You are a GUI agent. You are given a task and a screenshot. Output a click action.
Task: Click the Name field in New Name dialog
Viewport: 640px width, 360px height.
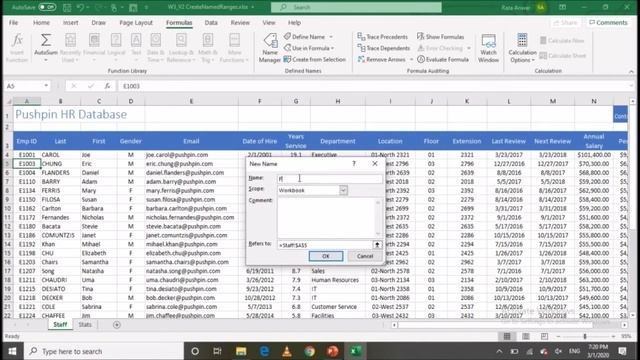[x=329, y=178]
